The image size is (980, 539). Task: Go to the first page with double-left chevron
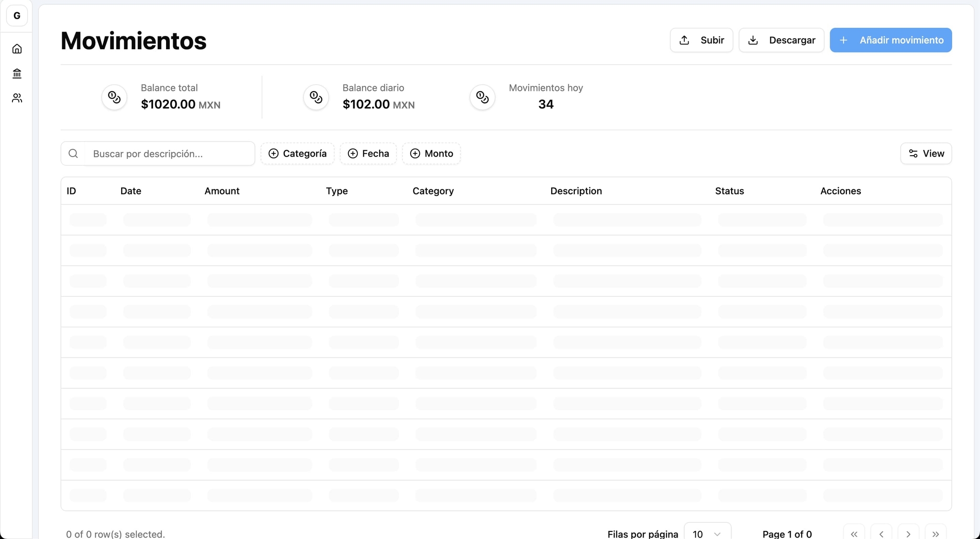[854, 533]
